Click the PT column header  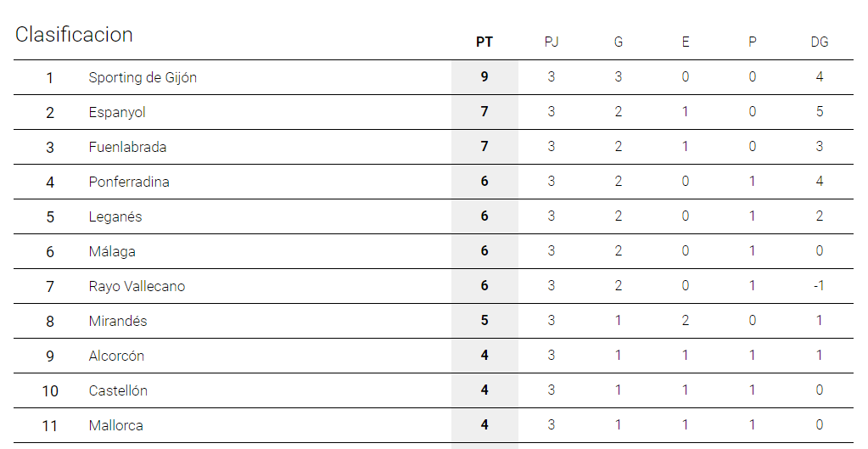tap(484, 42)
